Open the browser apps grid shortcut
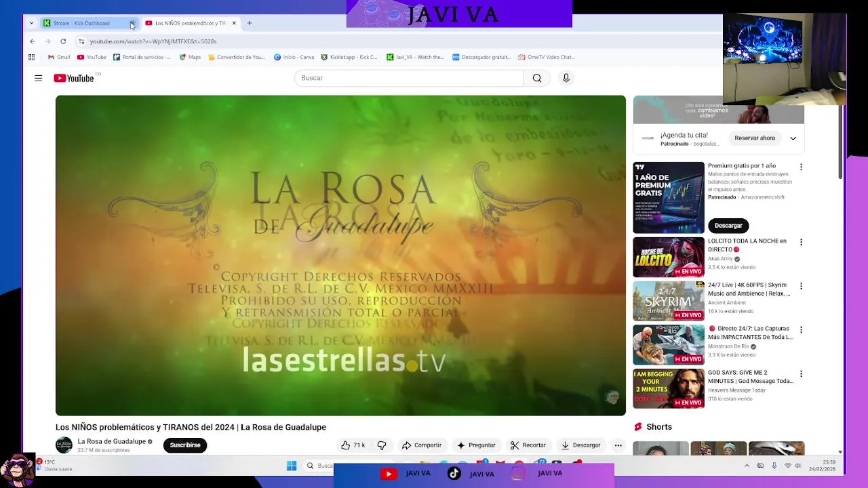Screen dimensions: 868x488 (31, 57)
